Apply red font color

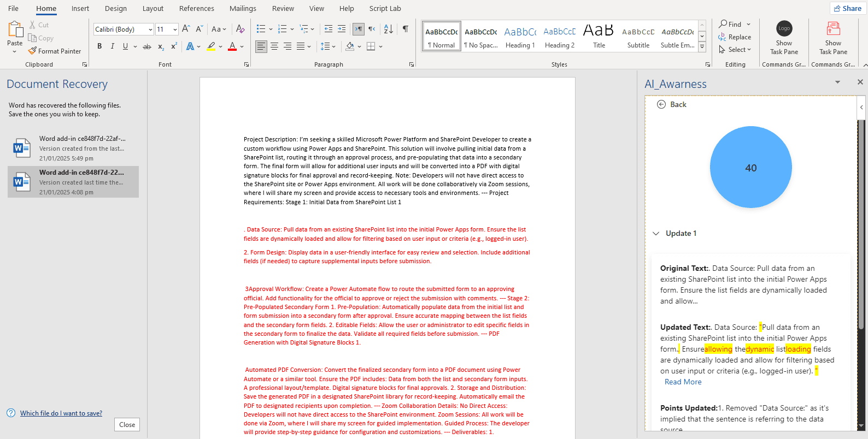232,46
